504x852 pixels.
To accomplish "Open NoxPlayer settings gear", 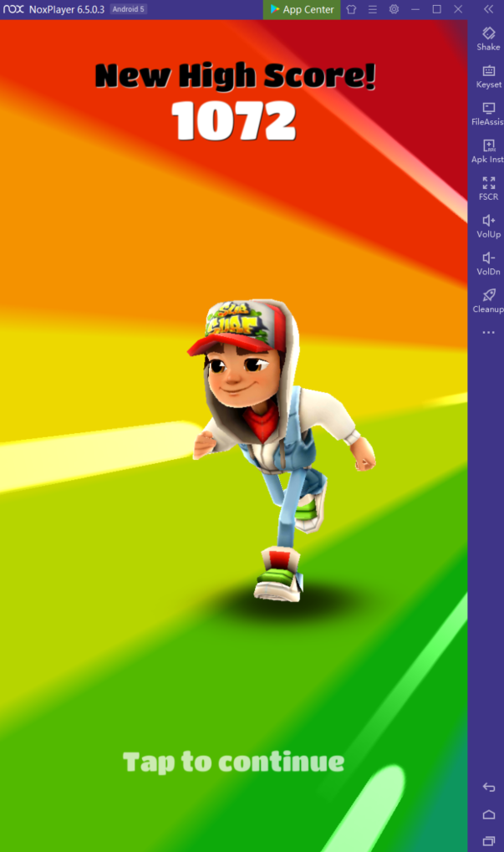I will coord(394,9).
